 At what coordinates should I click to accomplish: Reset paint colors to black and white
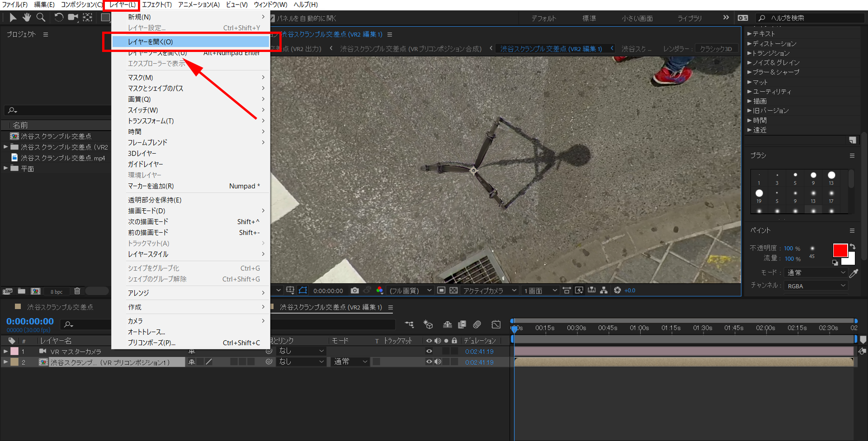tap(835, 263)
